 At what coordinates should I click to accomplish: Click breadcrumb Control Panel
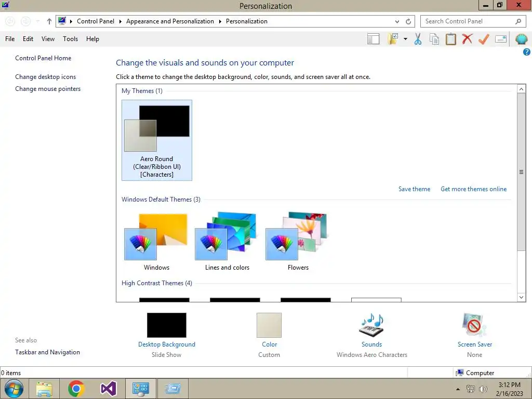pos(96,21)
